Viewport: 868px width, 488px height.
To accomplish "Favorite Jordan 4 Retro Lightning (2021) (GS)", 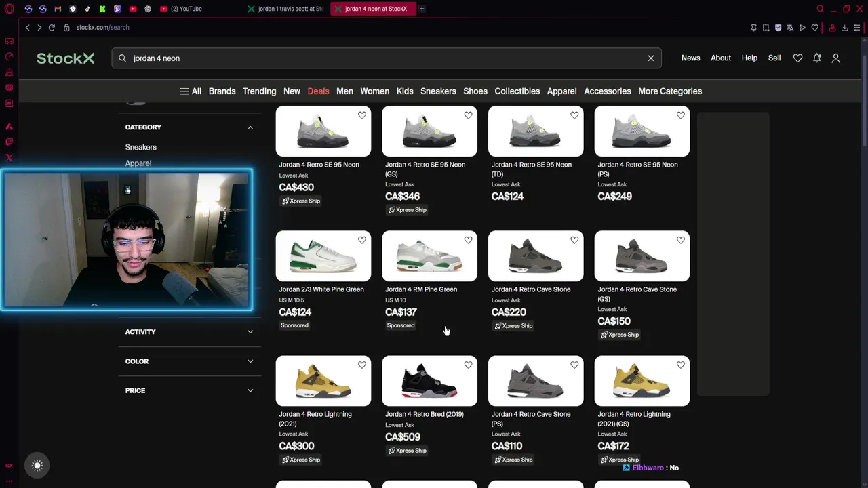I will pos(681,365).
